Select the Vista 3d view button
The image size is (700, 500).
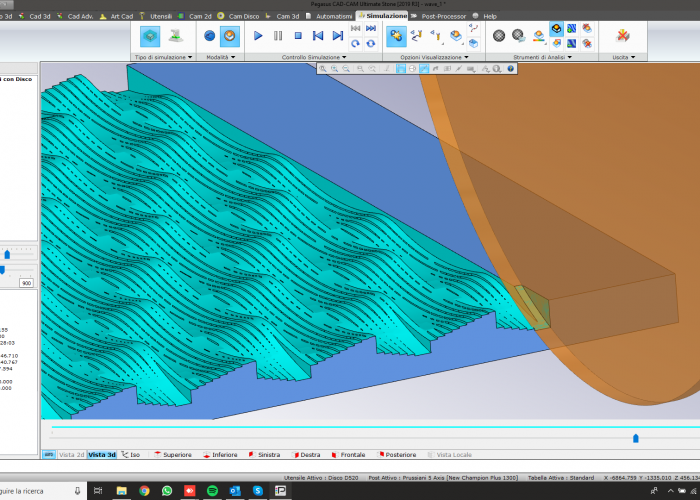102,454
